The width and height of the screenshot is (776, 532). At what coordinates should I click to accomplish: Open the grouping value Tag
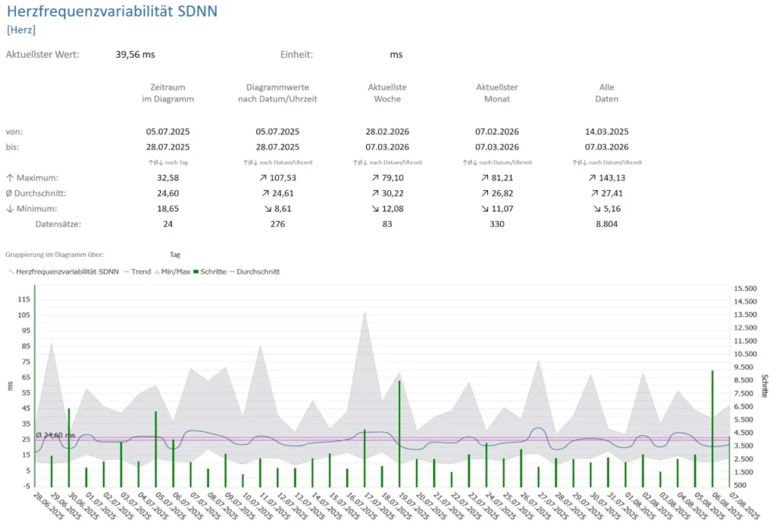[175, 255]
